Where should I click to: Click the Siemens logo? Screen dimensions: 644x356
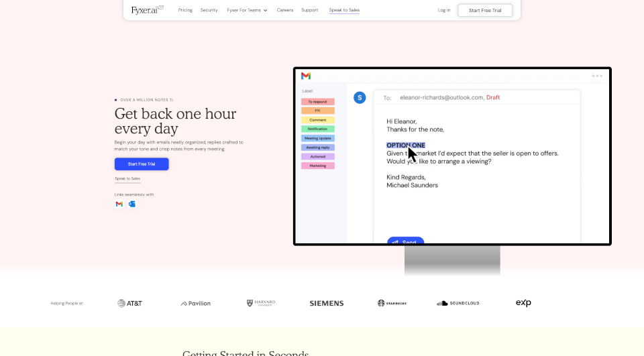click(327, 304)
